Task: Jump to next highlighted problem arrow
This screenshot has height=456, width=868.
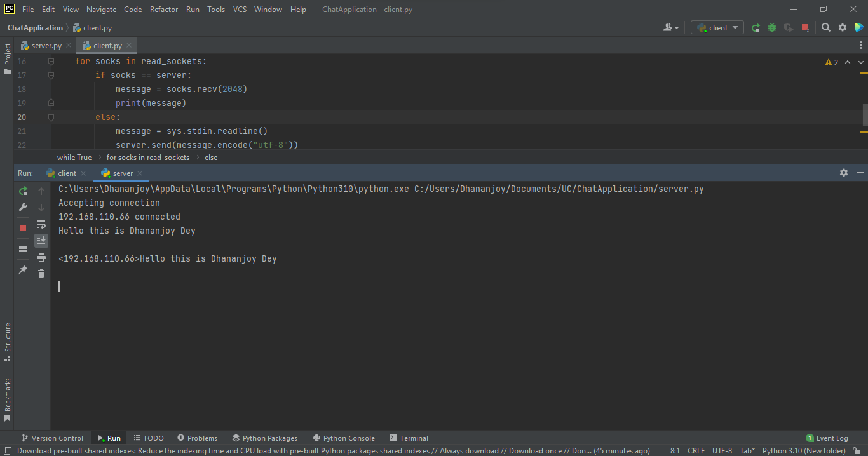Action: (x=861, y=62)
